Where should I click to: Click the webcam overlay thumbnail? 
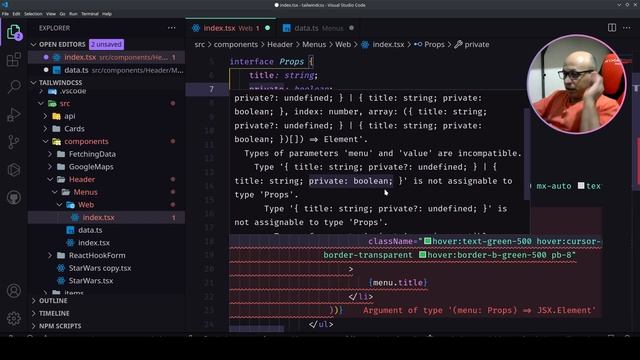577,84
